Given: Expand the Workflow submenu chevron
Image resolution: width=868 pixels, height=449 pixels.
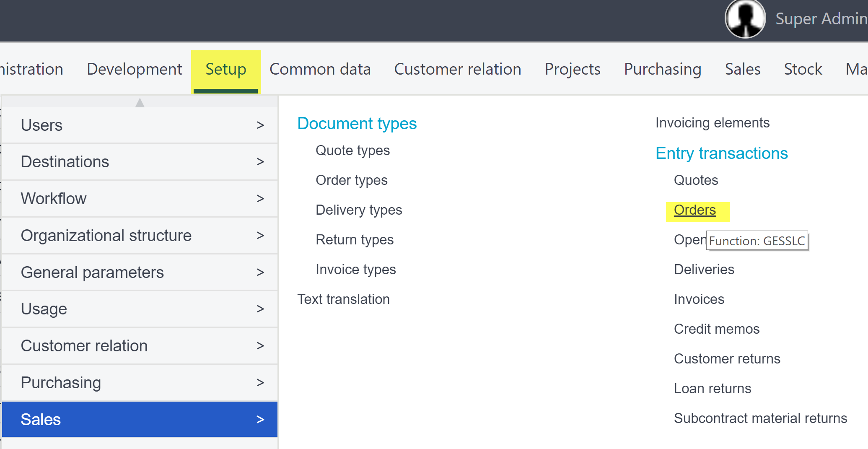Looking at the screenshot, I should [260, 199].
